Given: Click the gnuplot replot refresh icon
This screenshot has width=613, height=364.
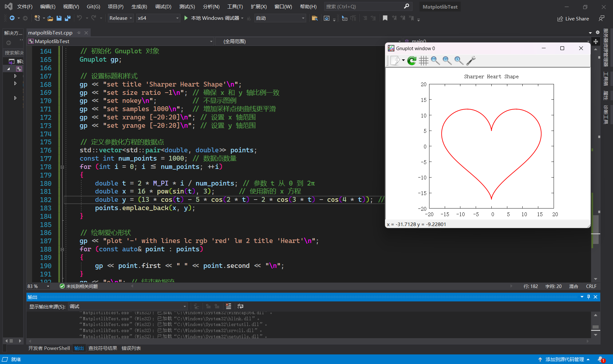Looking at the screenshot, I should coord(412,60).
